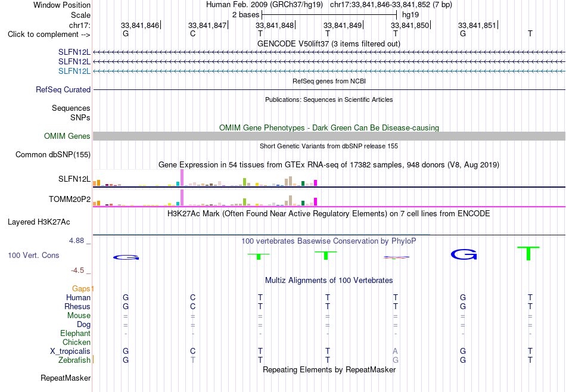Click the OMIM Genes track label

(x=67, y=136)
